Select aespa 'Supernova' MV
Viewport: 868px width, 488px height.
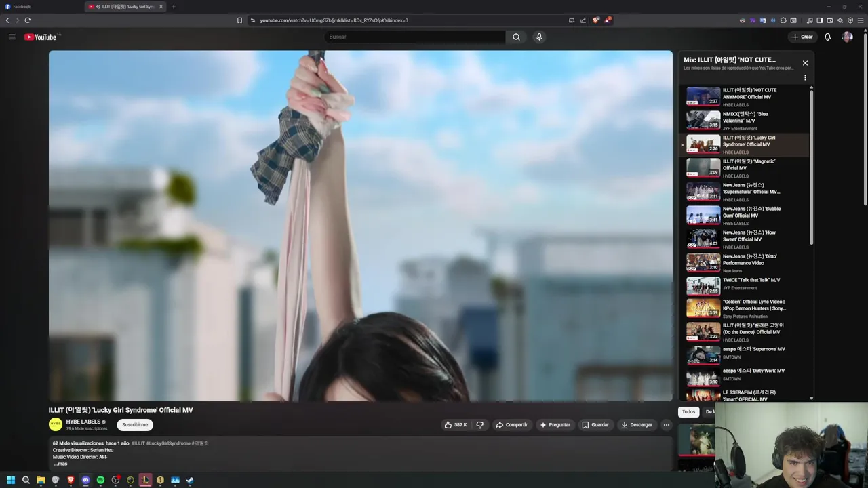[745, 354]
